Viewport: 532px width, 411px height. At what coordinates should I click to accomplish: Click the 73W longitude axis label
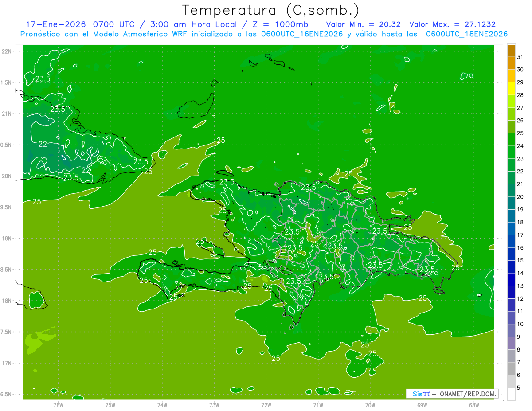(x=214, y=405)
